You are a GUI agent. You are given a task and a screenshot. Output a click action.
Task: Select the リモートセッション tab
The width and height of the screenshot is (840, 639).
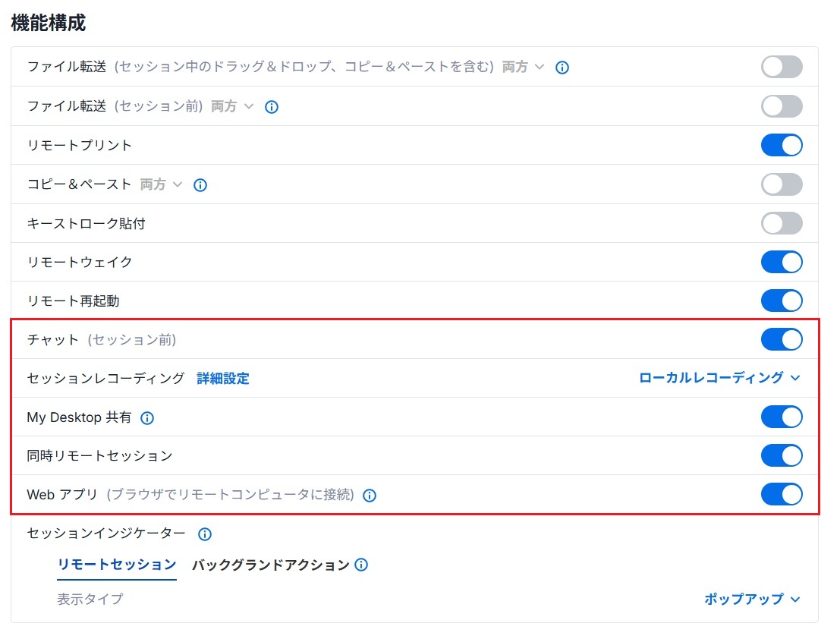[x=117, y=565]
